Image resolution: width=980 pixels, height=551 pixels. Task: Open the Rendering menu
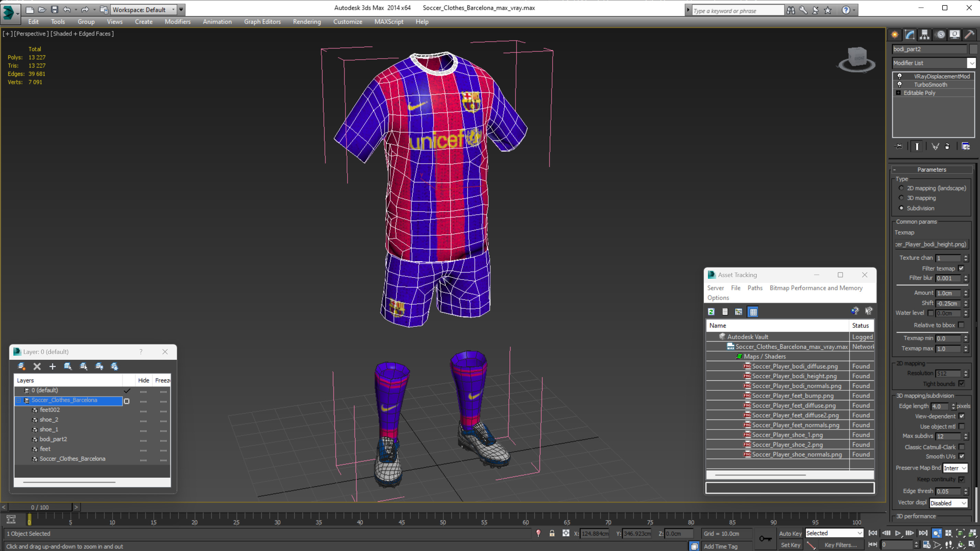click(x=307, y=22)
